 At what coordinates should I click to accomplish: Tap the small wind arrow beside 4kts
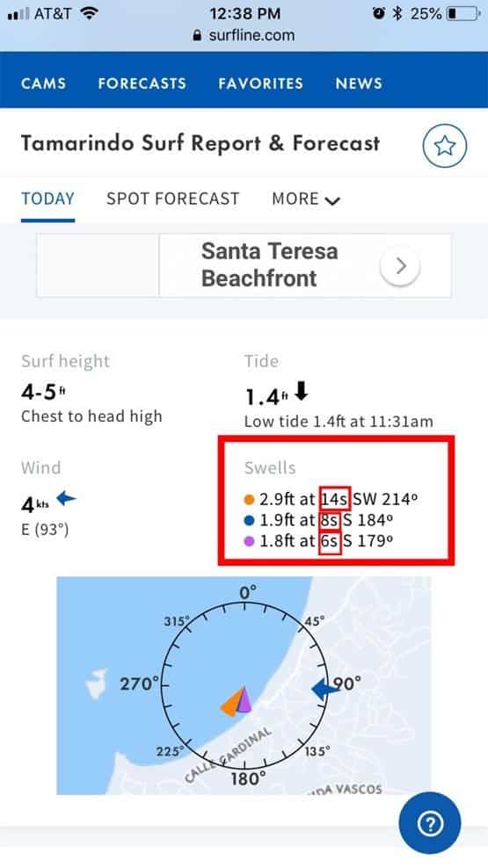tap(66, 498)
